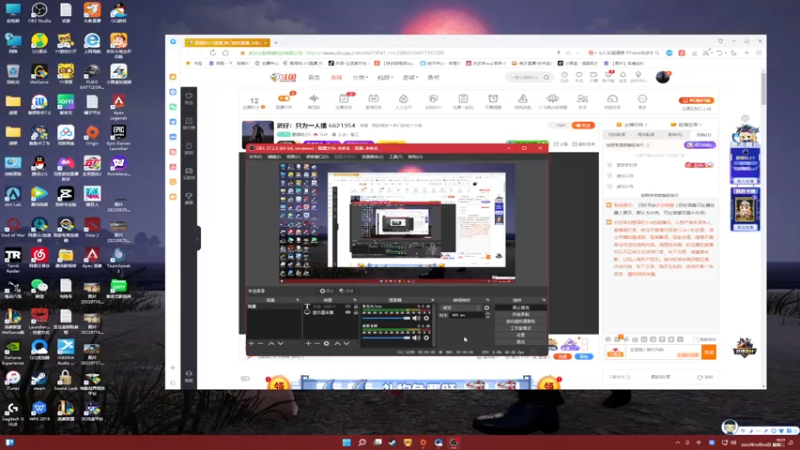
Task: Open a new browser tab with plus
Action: (276, 43)
